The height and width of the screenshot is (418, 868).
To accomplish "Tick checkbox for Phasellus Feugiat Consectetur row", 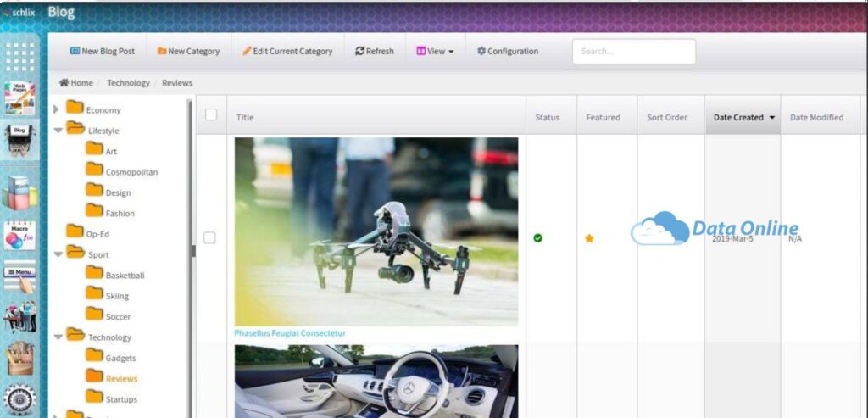I will (x=210, y=237).
